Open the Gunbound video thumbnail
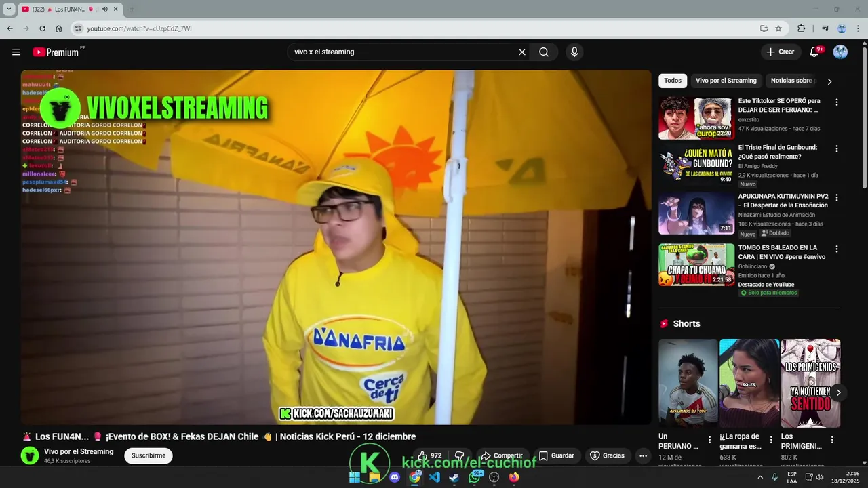The width and height of the screenshot is (868, 488). pos(696,164)
